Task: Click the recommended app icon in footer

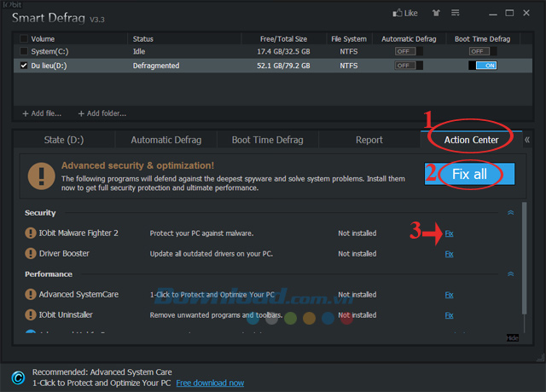Action: click(17, 378)
